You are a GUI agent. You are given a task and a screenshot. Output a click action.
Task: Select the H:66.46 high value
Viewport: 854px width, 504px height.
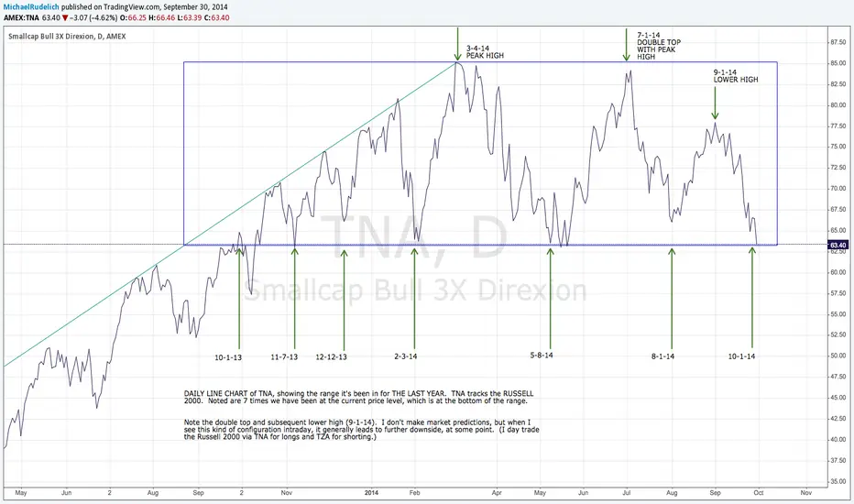pos(160,17)
